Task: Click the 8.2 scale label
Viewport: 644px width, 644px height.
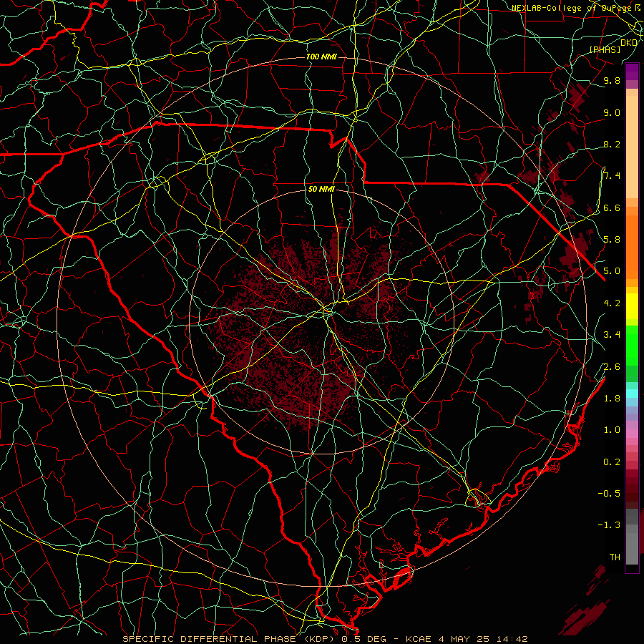Action: (x=612, y=144)
